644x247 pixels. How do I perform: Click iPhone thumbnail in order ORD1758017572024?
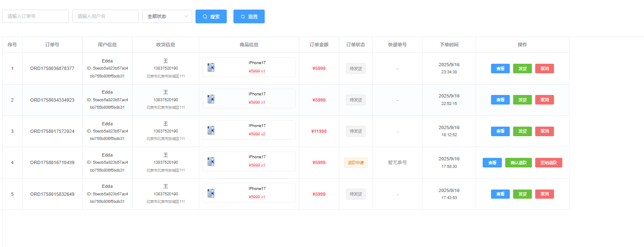click(211, 130)
